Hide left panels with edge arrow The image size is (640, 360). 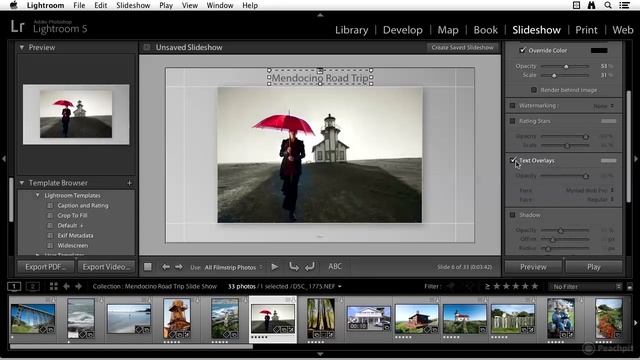tap(4, 159)
